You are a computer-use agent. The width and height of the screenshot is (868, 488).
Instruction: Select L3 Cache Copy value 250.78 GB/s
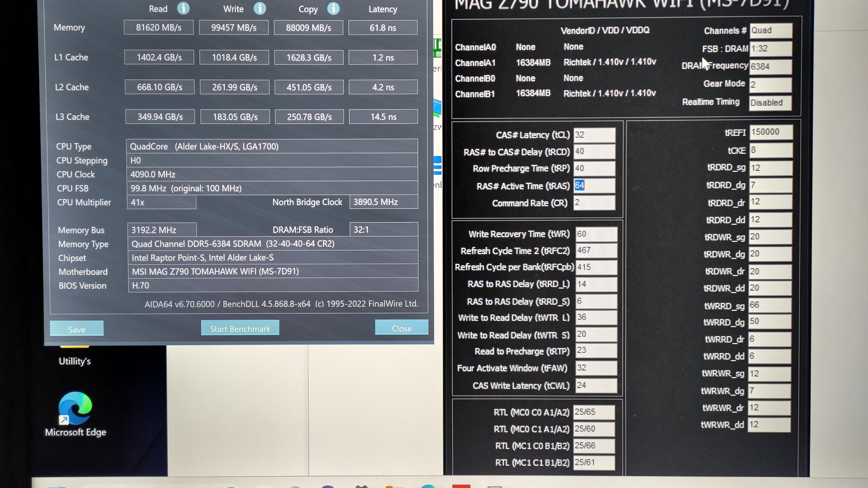[x=309, y=117]
